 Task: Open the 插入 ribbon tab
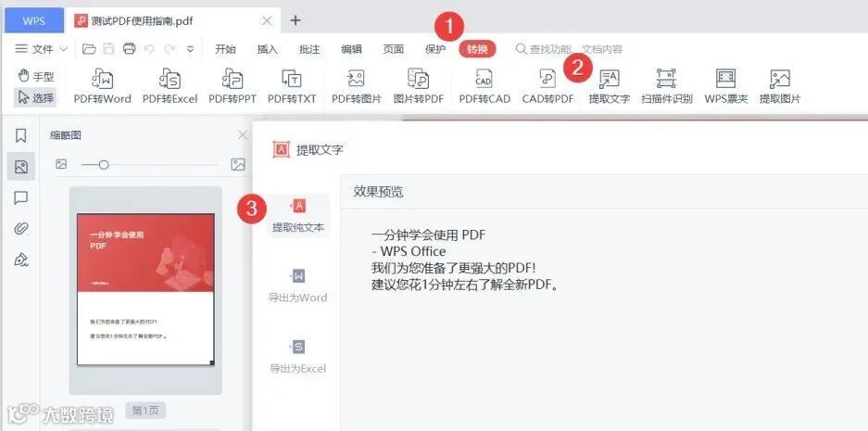tap(268, 49)
